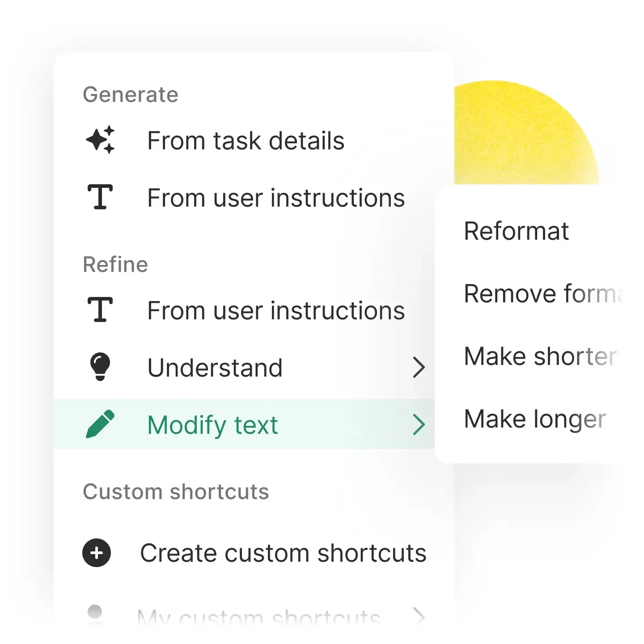Expand the Modify text submenu arrow
The height and width of the screenshot is (644, 644).
point(419,424)
